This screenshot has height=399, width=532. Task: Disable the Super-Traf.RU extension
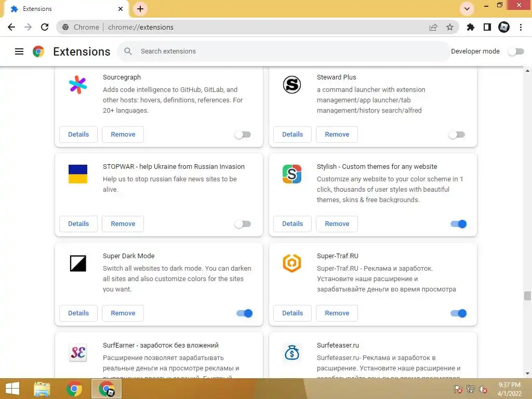[458, 313]
